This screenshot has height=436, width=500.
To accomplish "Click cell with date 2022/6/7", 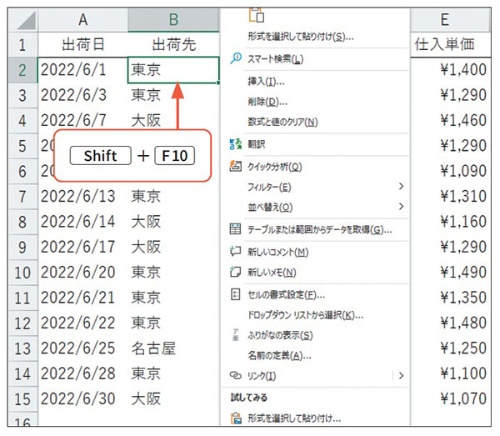I will (83, 120).
